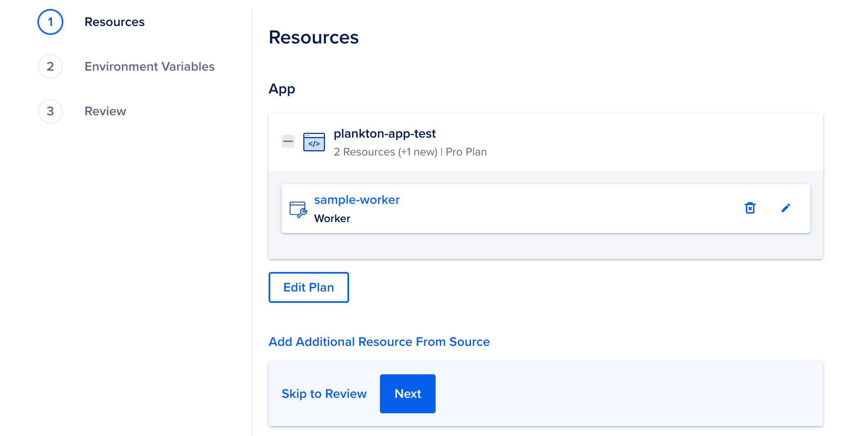Proceed with the Next button
This screenshot has width=868, height=436.
point(408,394)
